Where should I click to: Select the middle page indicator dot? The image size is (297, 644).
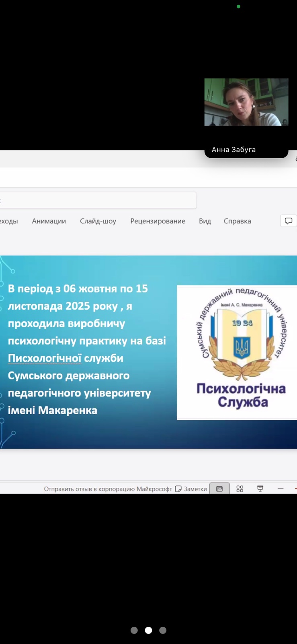pos(149,630)
